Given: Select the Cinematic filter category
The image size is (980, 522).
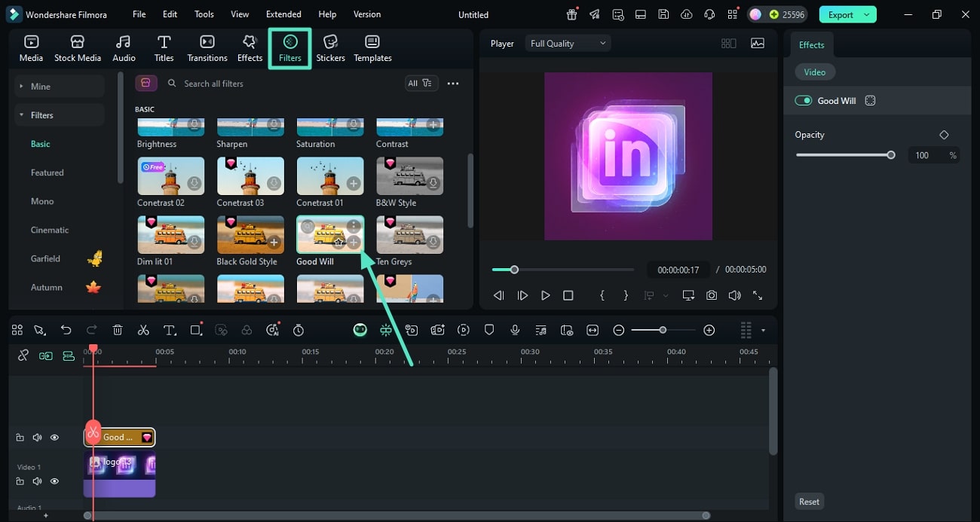Looking at the screenshot, I should (x=50, y=230).
